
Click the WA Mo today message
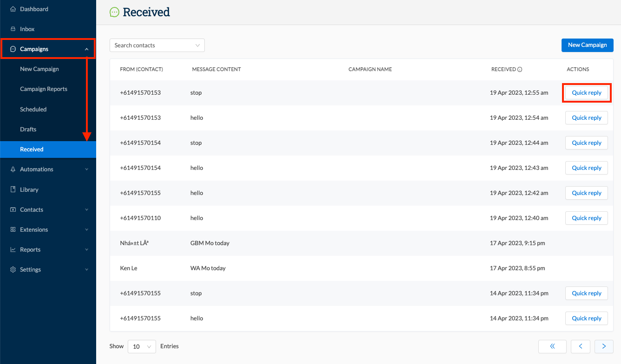208,268
